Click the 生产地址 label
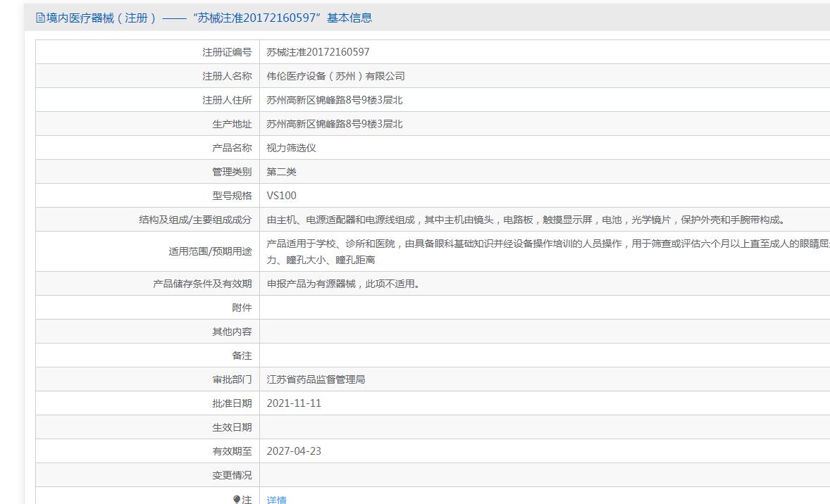 pyautogui.click(x=232, y=124)
